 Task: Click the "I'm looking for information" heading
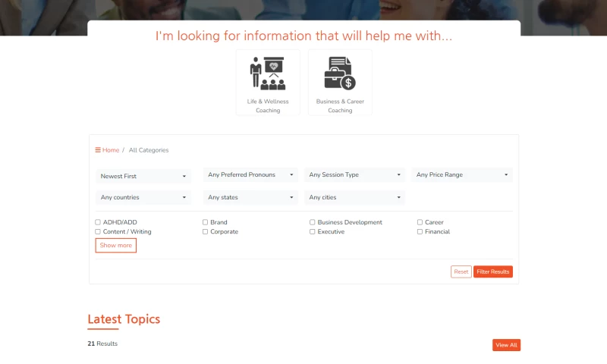coord(304,36)
